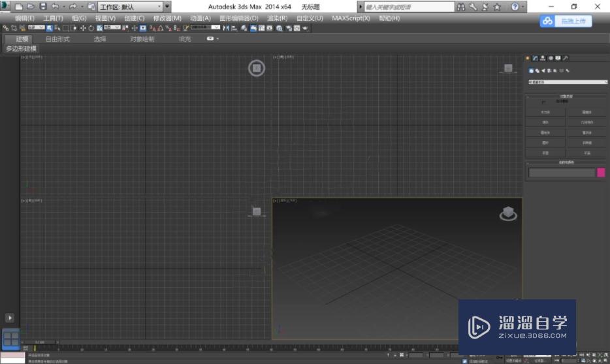Open the Layer Manager
Screen dimensions: 610x364
[244, 28]
